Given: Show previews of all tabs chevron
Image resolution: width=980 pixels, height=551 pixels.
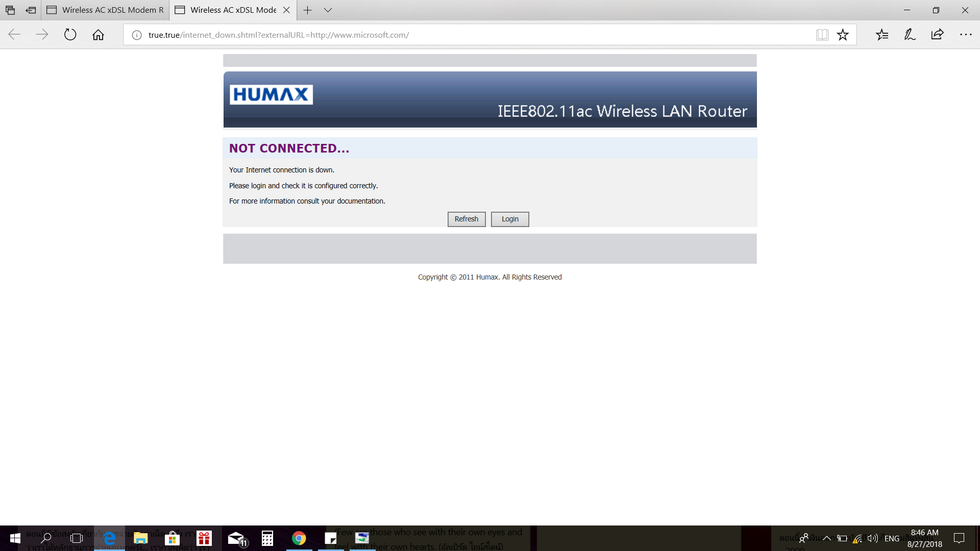Looking at the screenshot, I should point(328,10).
